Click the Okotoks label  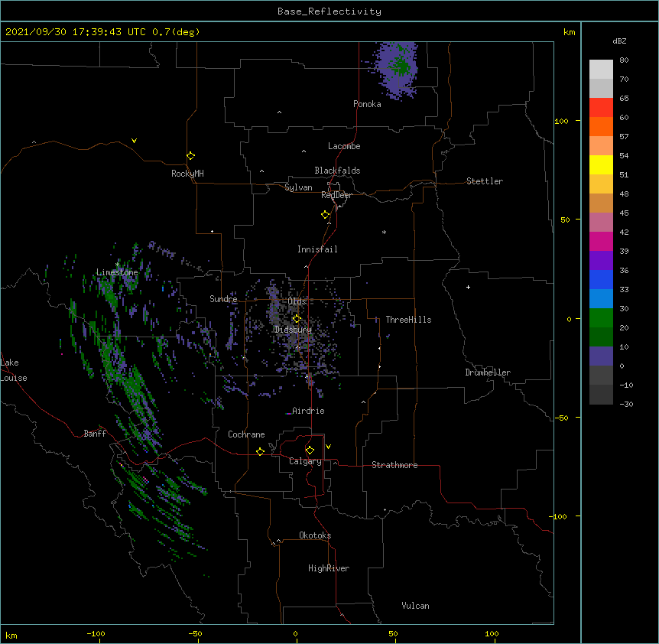pos(315,535)
